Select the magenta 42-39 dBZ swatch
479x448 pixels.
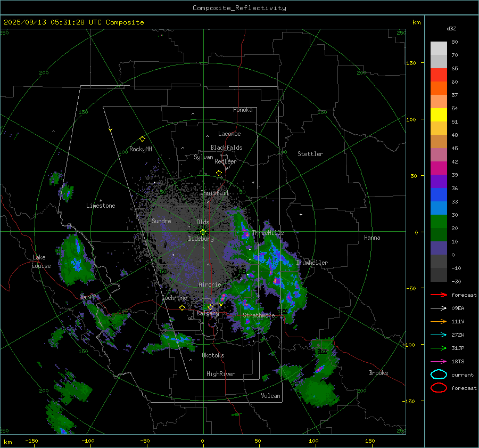(x=439, y=168)
